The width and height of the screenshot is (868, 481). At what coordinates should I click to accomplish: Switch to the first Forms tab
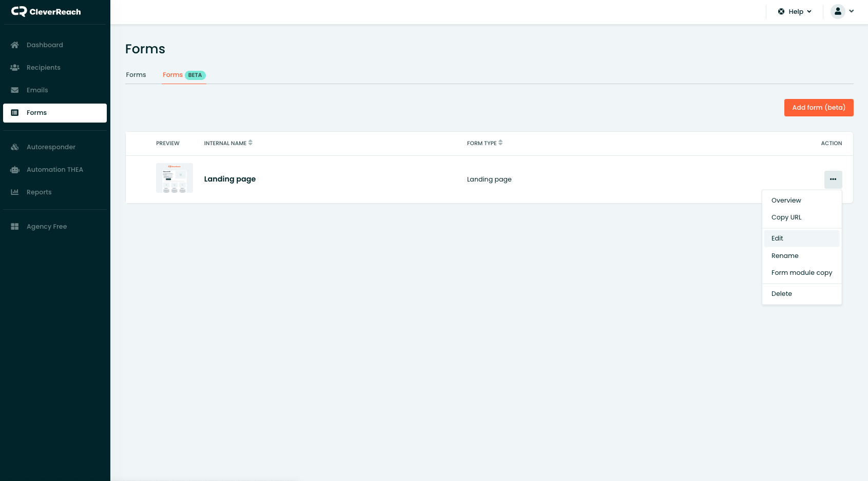coord(136,75)
